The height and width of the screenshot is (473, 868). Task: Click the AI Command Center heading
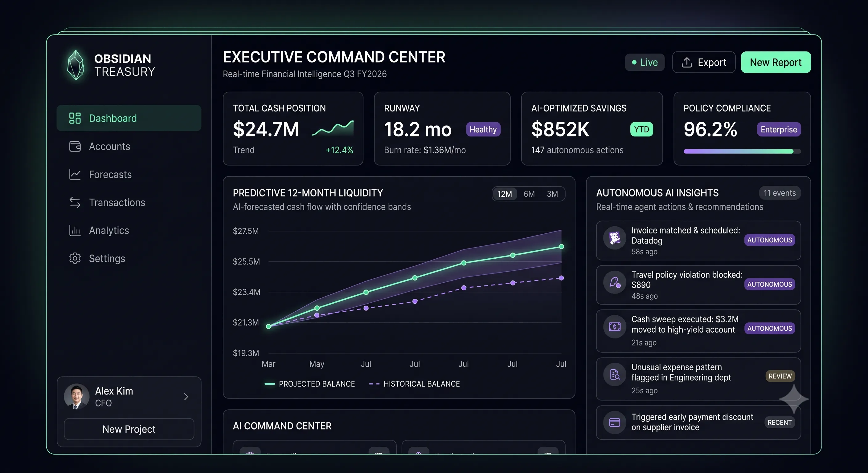coord(282,426)
